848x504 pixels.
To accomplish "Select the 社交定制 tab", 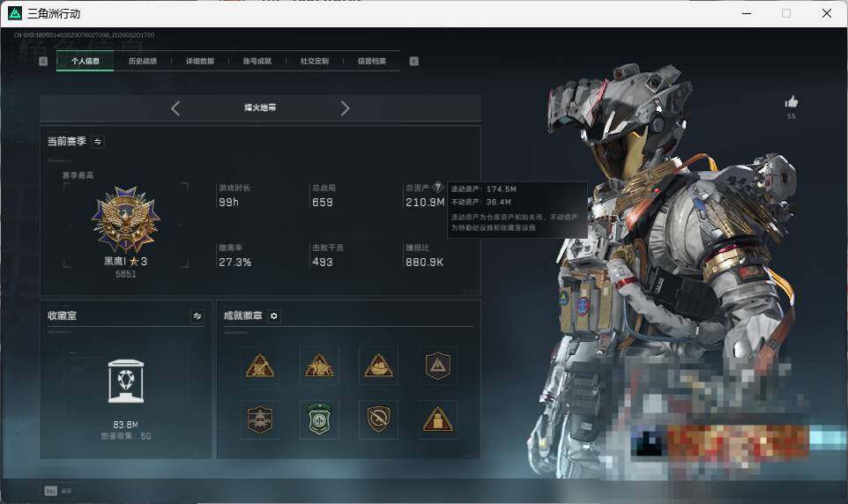I will coord(315,61).
